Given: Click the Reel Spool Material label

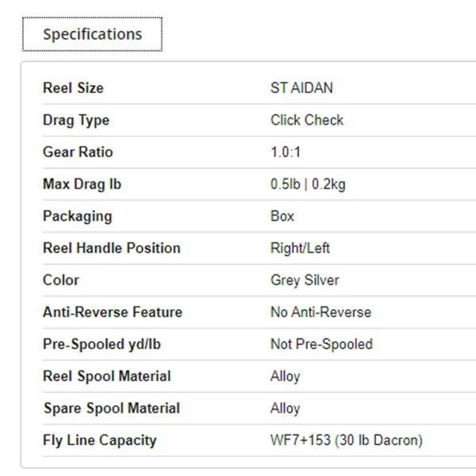Looking at the screenshot, I should 107,376.
